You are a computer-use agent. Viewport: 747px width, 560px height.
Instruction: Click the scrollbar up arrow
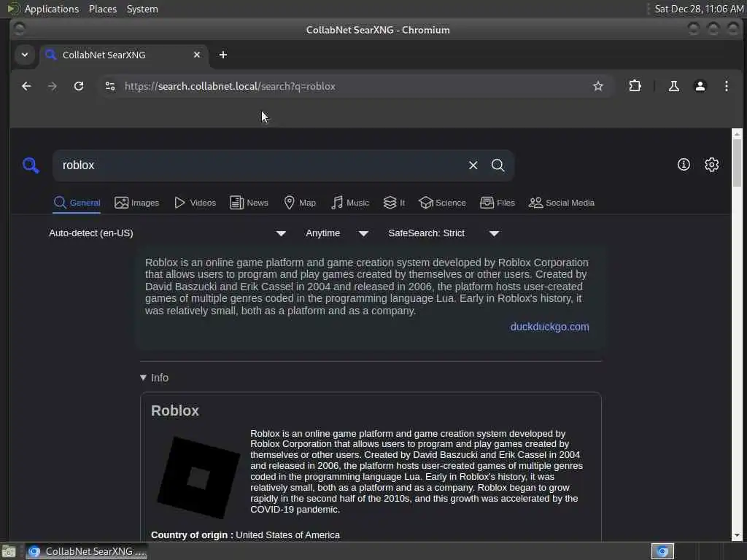coord(737,134)
